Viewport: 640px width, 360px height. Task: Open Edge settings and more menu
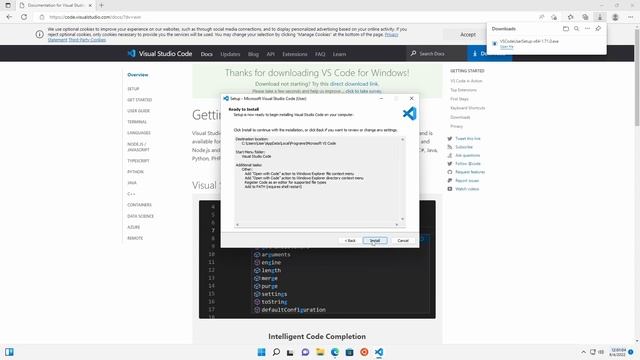tap(630, 17)
